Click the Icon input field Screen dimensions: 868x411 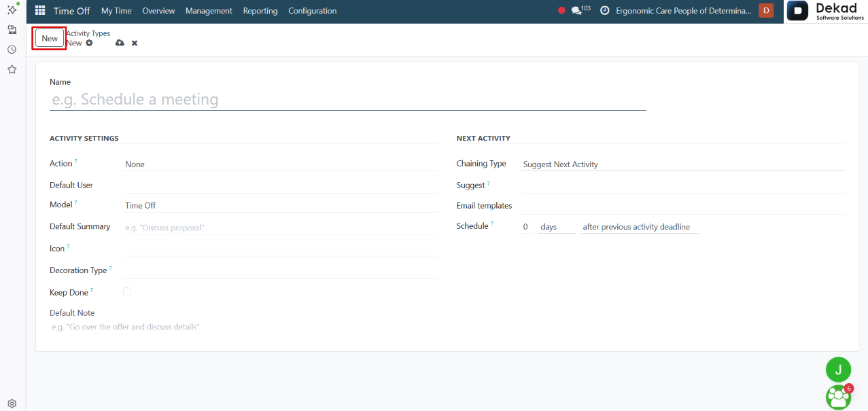point(280,249)
